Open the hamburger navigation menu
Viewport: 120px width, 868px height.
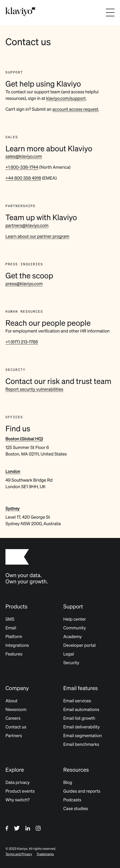point(110,13)
